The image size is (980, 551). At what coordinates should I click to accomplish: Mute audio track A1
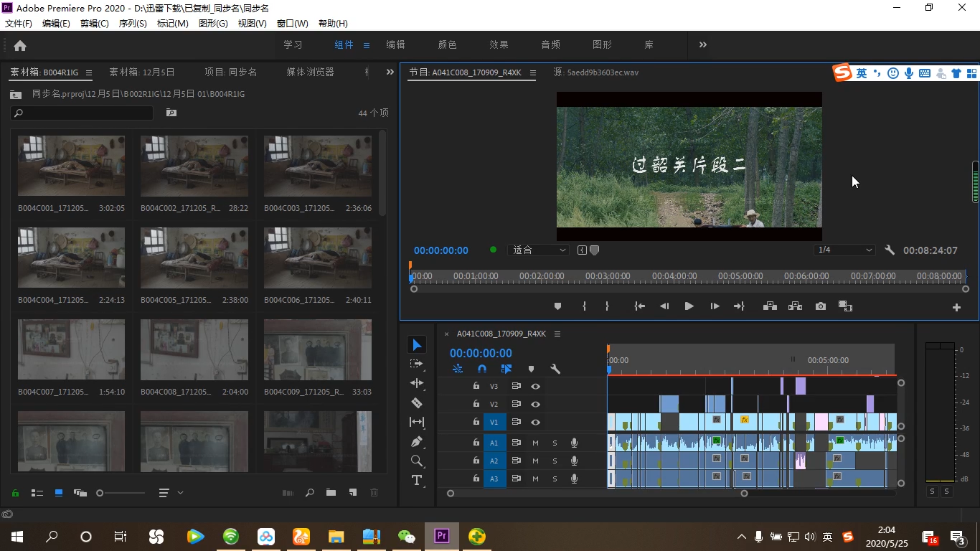click(535, 443)
